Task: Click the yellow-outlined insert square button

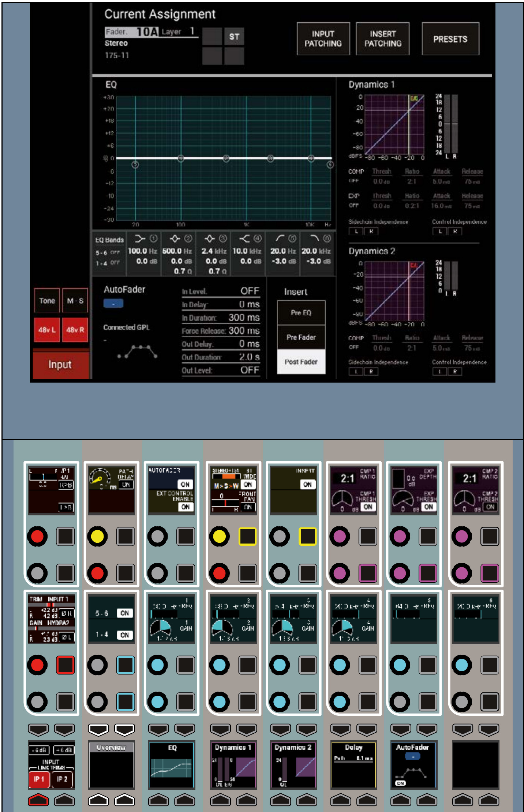Action: click(308, 537)
